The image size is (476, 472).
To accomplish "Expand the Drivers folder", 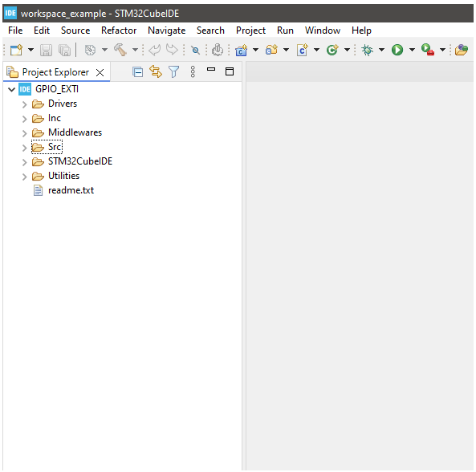I will click(x=25, y=104).
